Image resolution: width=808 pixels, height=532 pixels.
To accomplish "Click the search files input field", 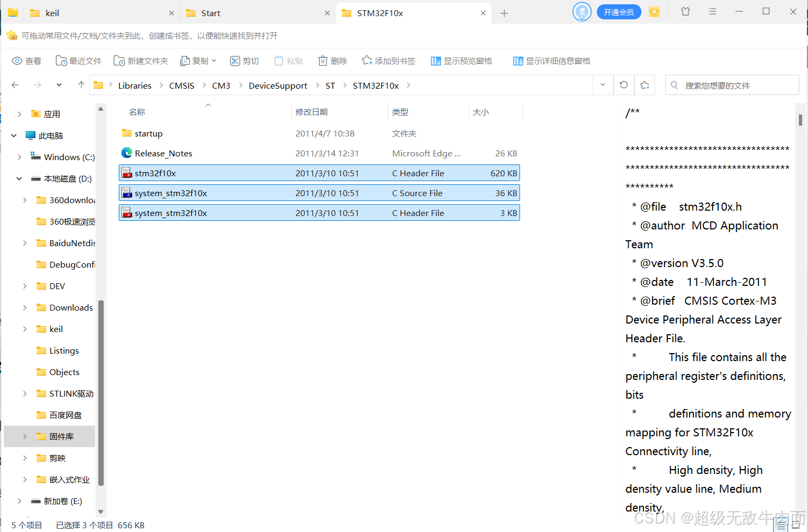I will click(732, 85).
